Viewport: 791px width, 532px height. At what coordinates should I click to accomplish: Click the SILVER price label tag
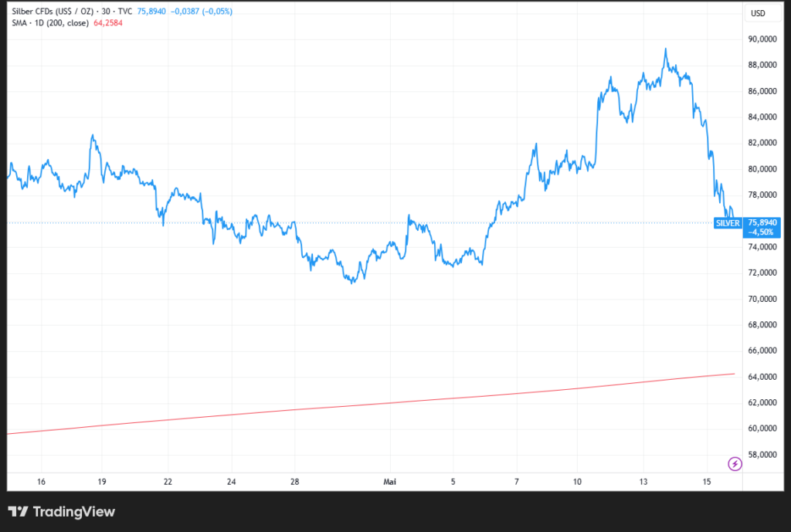[x=728, y=223]
